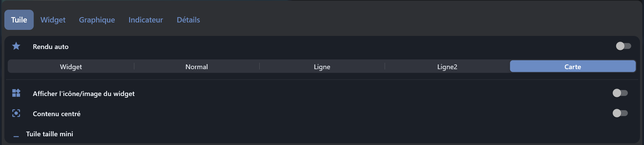644x145 pixels.
Task: Open the Détails tab
Action: 188,20
